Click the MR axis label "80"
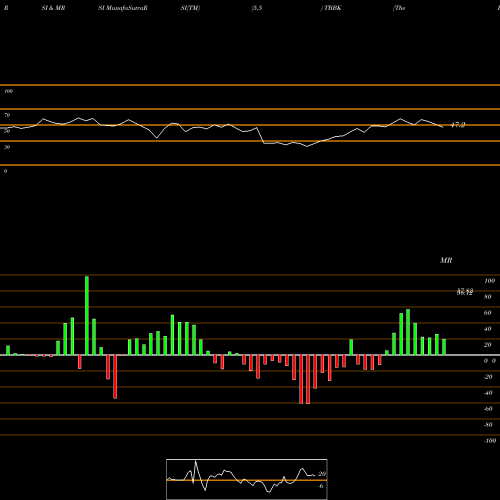The image size is (500, 500). click(488, 297)
